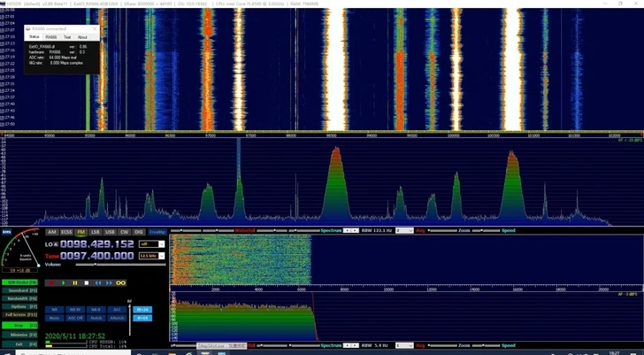Toggle the Mute button
Screen dimensions: 644x355
point(54,318)
